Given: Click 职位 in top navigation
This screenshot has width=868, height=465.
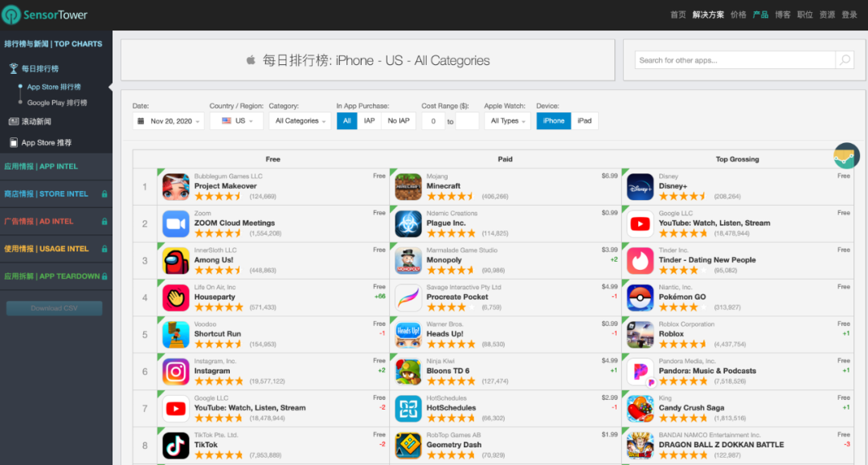Looking at the screenshot, I should point(805,15).
